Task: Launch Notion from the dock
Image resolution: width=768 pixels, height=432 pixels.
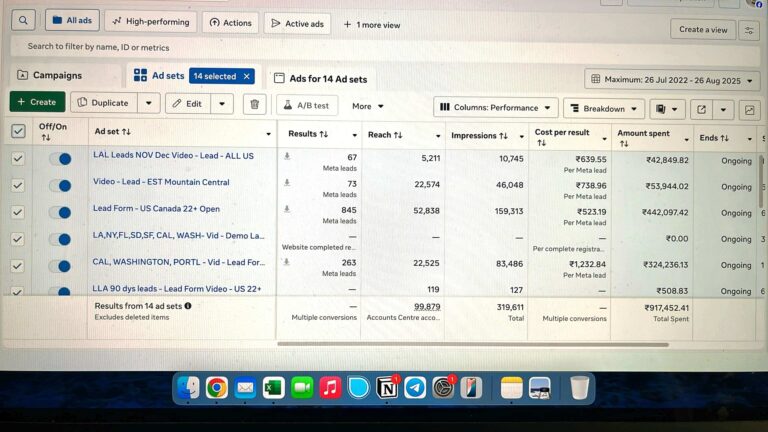Action: 387,388
